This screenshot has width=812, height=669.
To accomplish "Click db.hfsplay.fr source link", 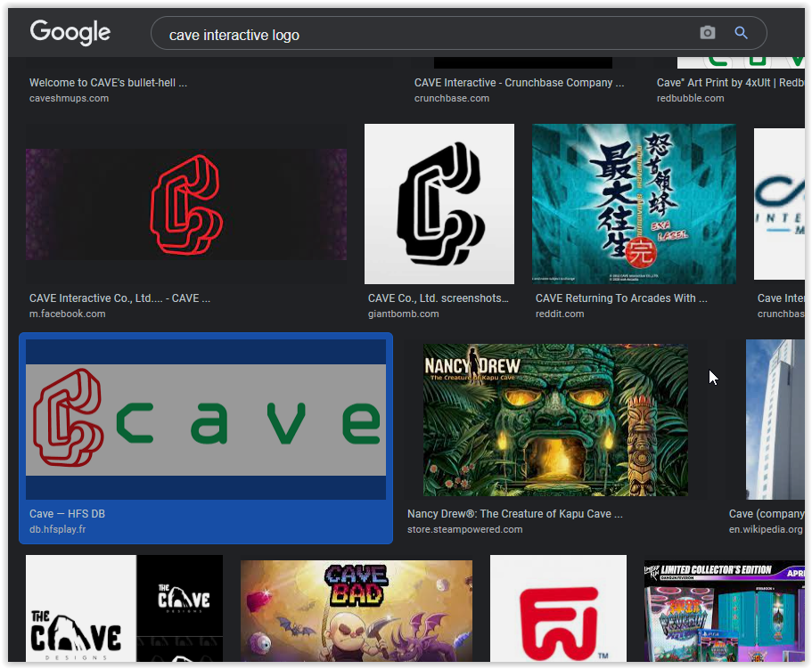I will point(57,530).
